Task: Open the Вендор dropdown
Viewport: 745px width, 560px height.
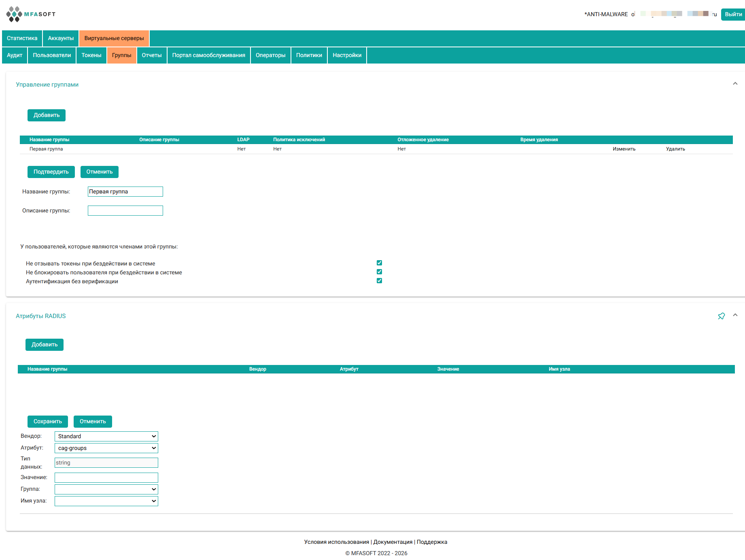Action: pos(106,436)
